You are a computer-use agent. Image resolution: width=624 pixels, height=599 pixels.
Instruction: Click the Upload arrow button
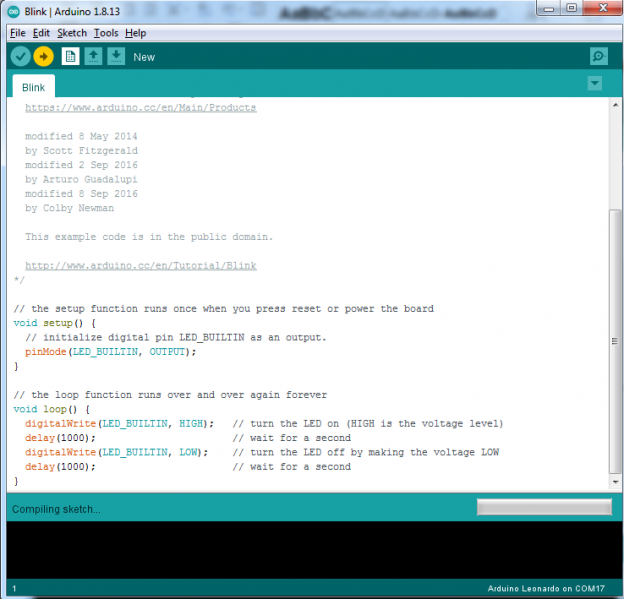[x=43, y=57]
